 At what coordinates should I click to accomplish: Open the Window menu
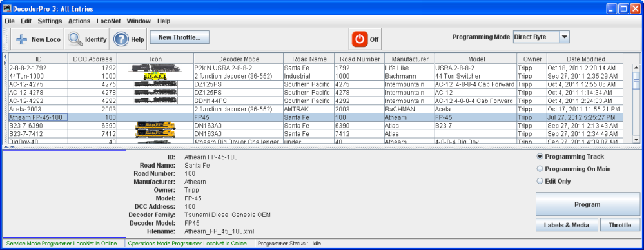(x=139, y=21)
